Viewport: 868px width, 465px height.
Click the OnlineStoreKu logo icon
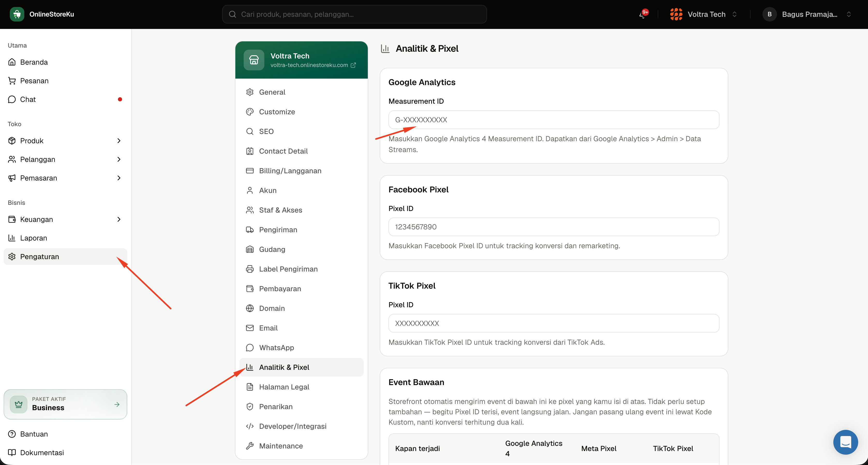click(x=17, y=14)
